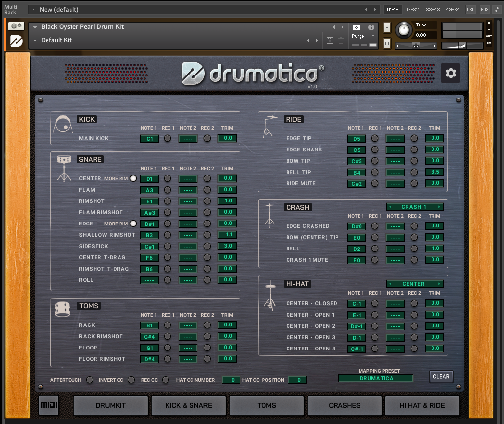Click Sidestick trim value 3.0

pyautogui.click(x=227, y=246)
